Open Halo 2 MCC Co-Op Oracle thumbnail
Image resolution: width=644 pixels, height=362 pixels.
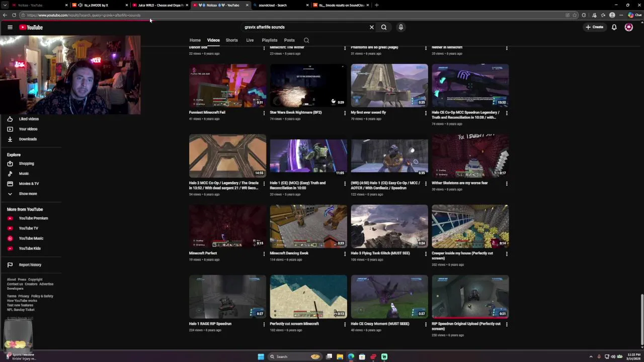click(x=227, y=156)
